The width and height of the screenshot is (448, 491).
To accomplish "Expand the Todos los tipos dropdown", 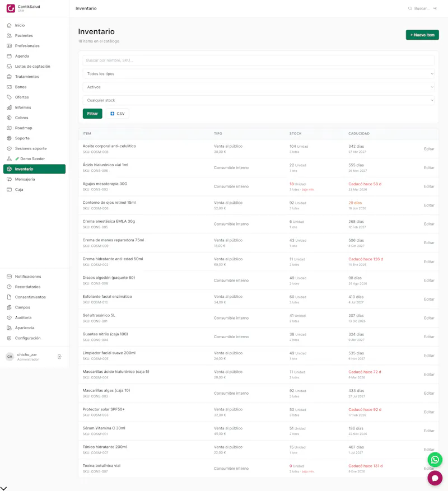I will (259, 74).
